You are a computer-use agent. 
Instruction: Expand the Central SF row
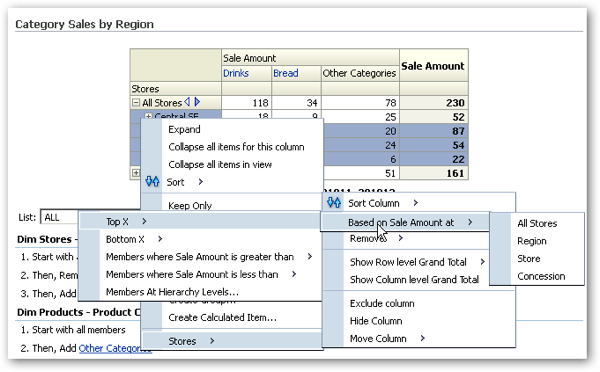tap(148, 116)
